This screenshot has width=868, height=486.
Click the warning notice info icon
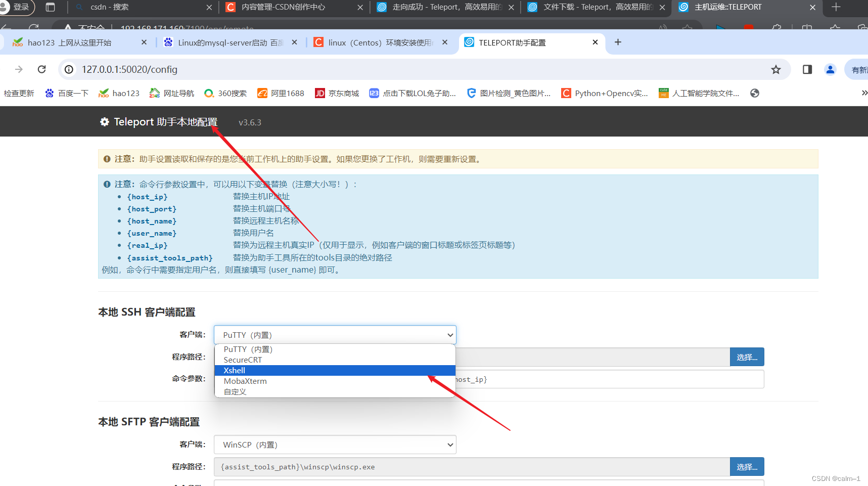click(107, 159)
